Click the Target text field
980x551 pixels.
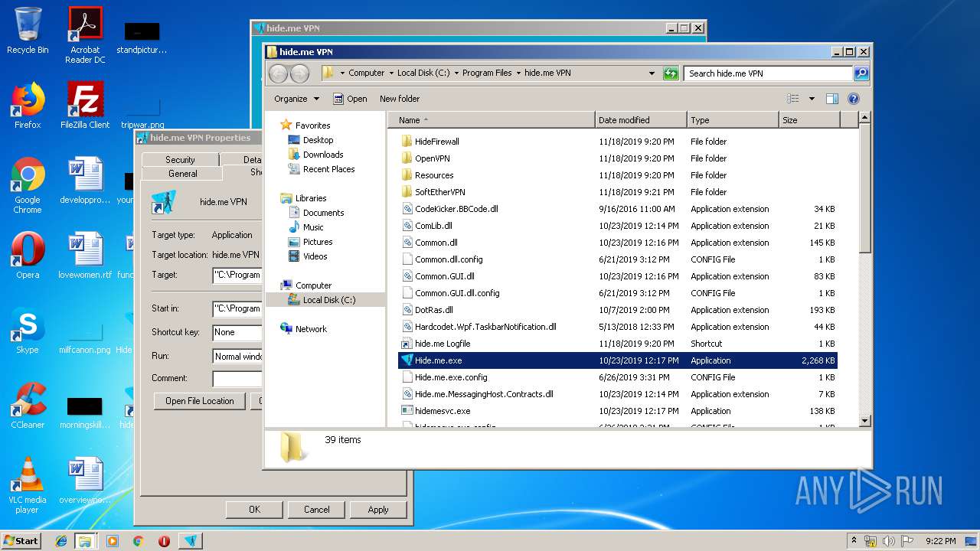click(x=237, y=275)
